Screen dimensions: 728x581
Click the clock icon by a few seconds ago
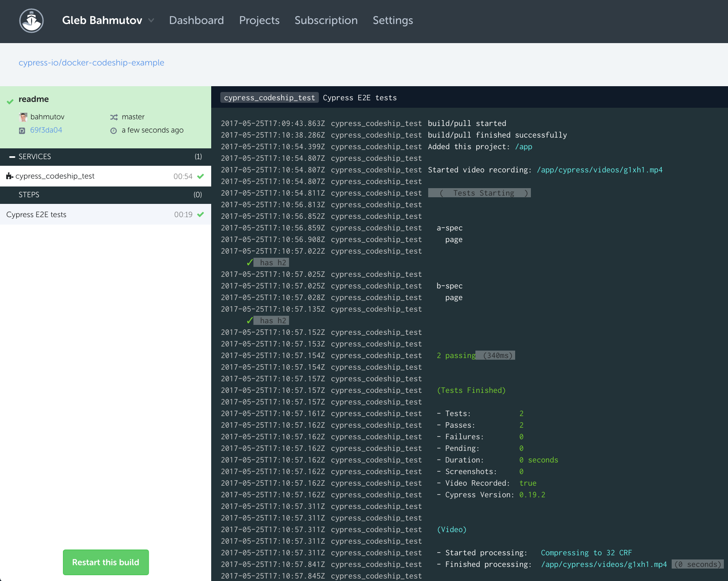113,131
